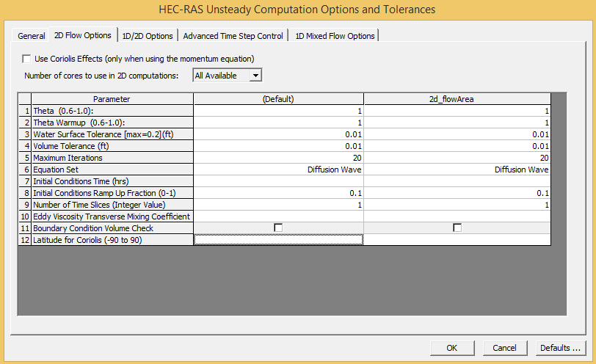Click the Default Theta value cell
The height and width of the screenshot is (364, 596).
click(x=278, y=111)
